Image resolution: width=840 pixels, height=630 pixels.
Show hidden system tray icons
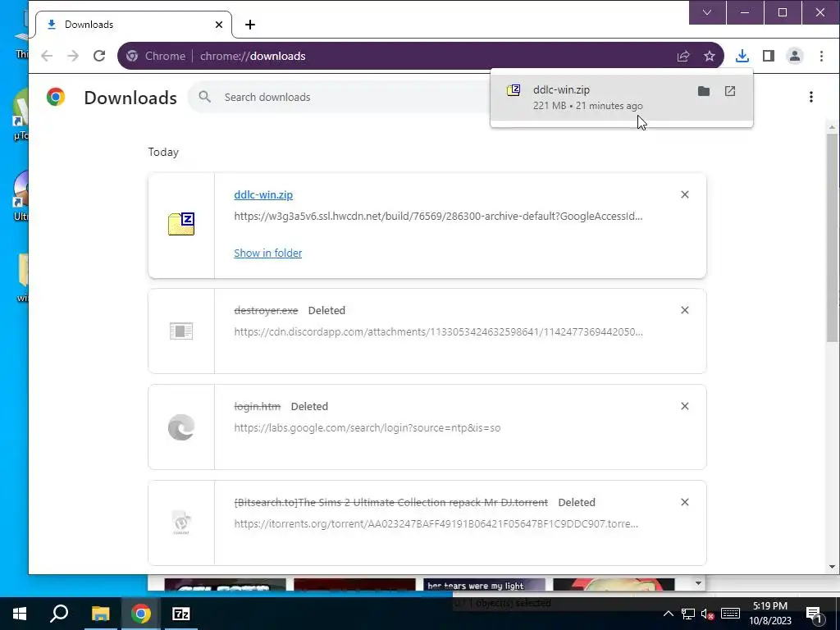[668, 614]
